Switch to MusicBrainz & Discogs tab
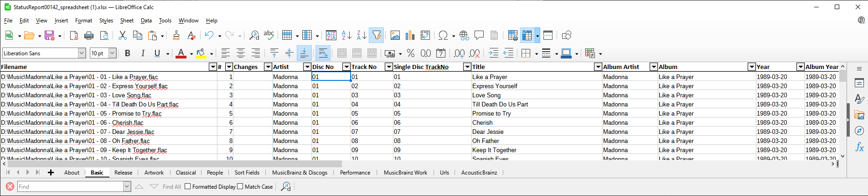The height and width of the screenshot is (196, 868). pos(300,173)
